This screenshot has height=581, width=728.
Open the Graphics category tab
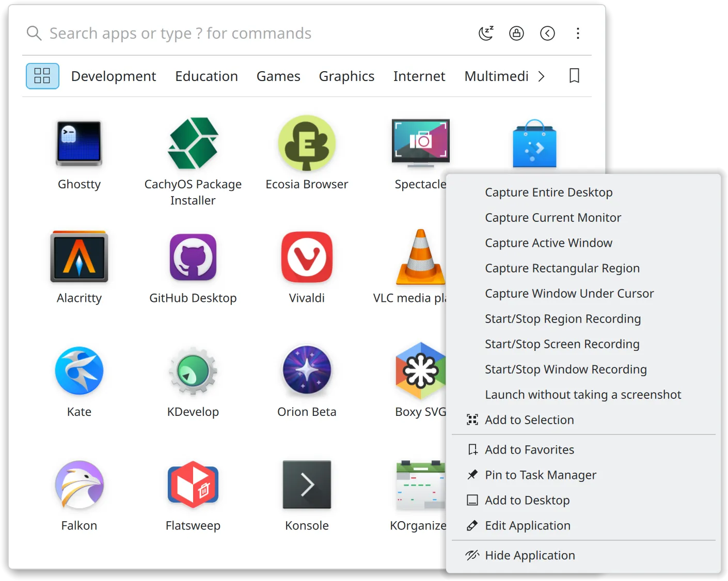click(x=346, y=76)
